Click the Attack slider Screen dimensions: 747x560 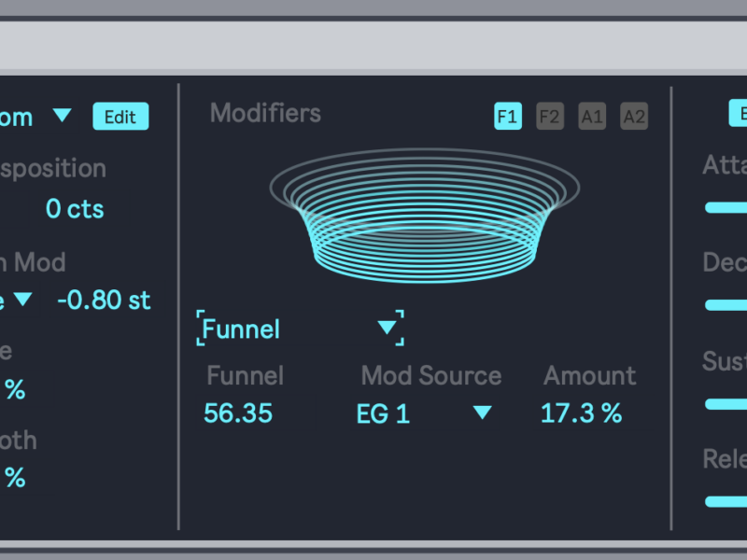(x=726, y=207)
